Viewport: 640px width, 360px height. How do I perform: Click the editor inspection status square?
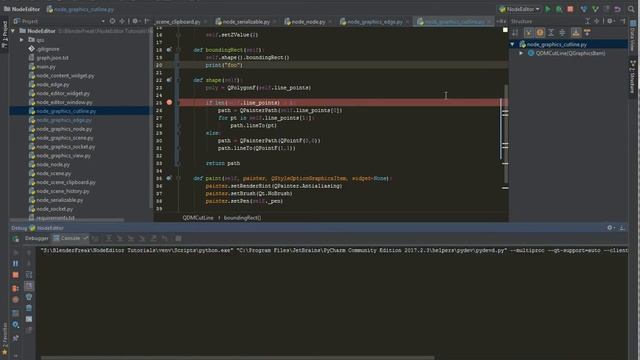505,30
